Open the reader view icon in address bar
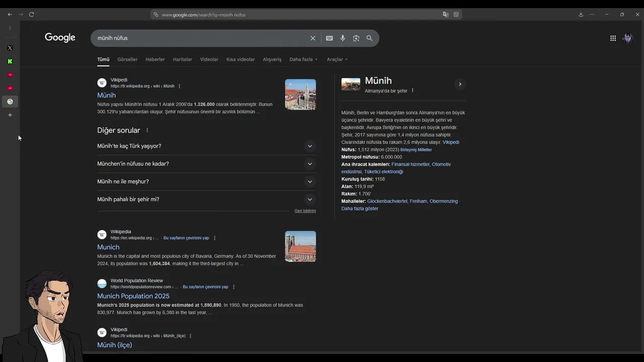This screenshot has width=644, height=362. click(x=456, y=15)
